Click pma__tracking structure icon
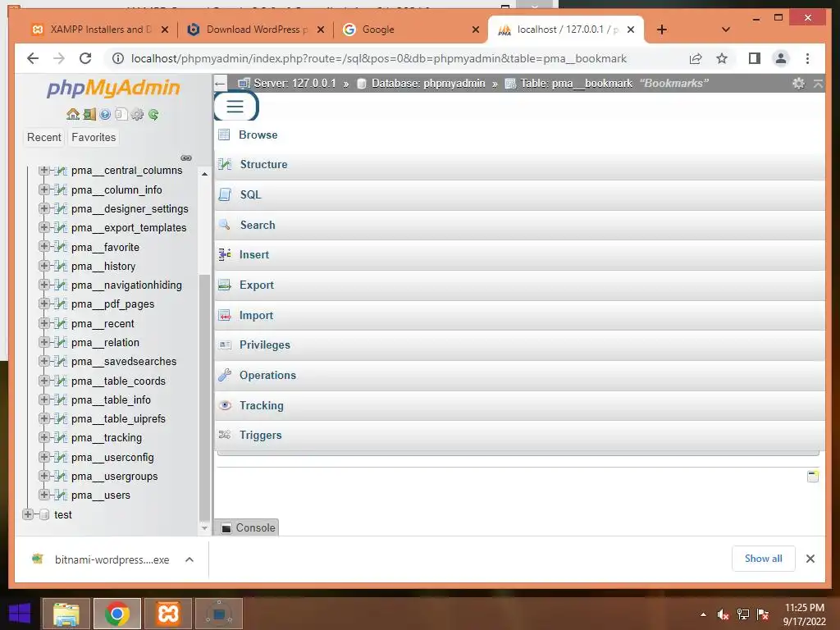 coord(61,438)
